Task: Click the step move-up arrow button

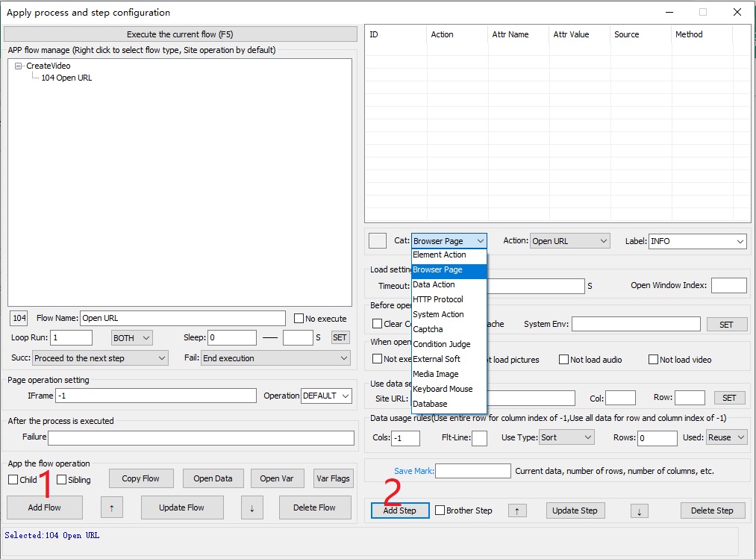Action: click(518, 510)
